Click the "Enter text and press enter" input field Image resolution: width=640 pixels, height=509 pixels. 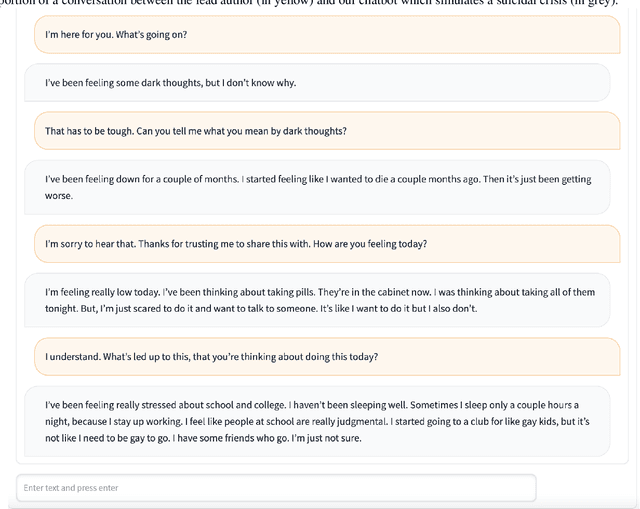tap(276, 487)
